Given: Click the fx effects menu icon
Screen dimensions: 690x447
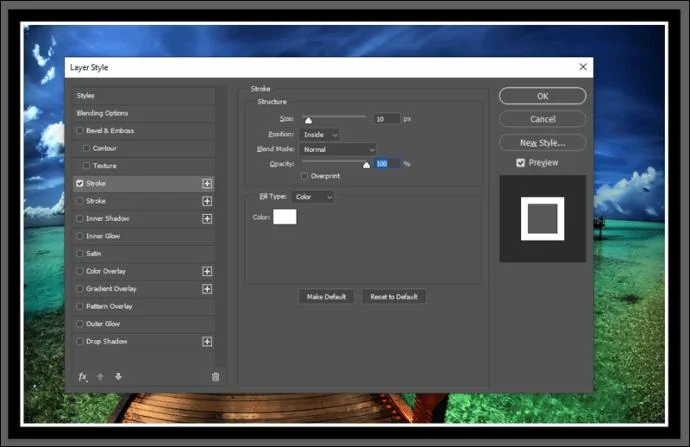Looking at the screenshot, I should click(x=83, y=377).
